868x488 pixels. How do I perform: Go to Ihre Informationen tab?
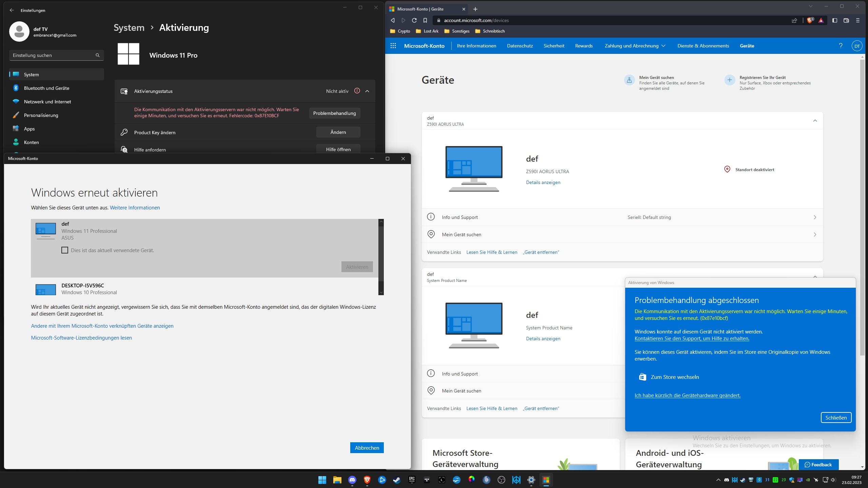point(476,46)
